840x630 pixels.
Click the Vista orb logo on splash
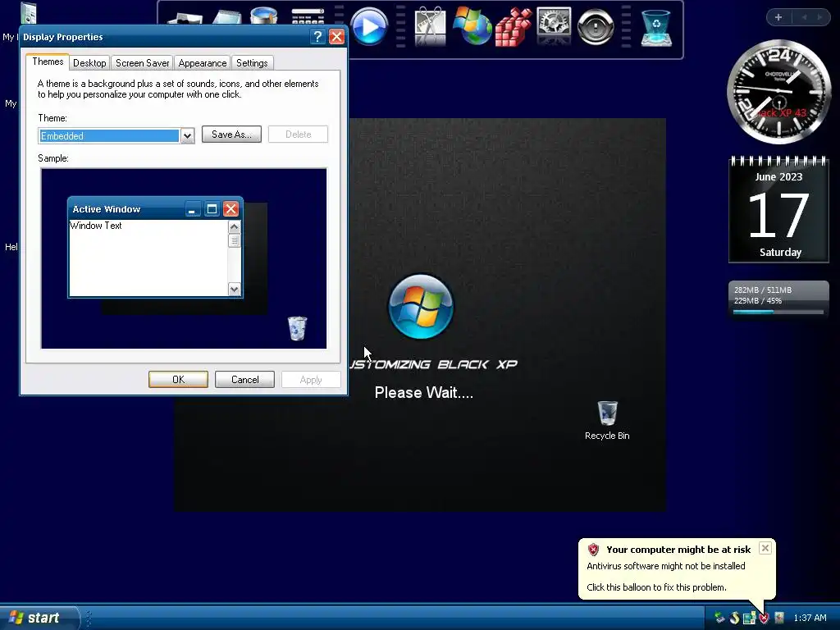click(421, 307)
